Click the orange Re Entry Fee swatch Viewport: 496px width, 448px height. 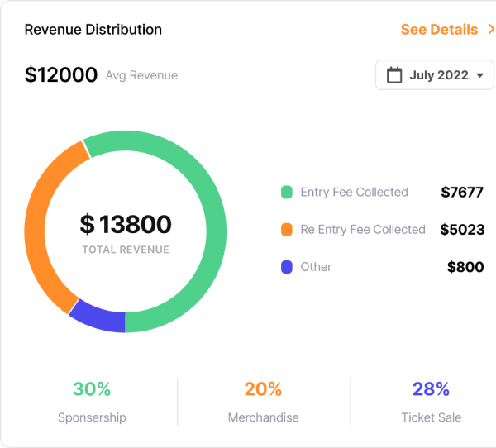tap(287, 230)
